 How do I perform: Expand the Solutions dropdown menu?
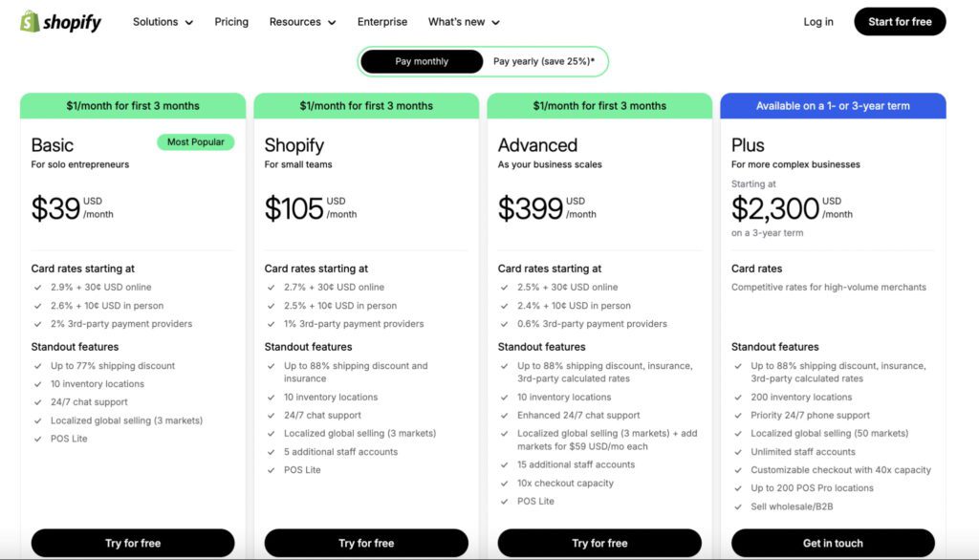pyautogui.click(x=163, y=22)
